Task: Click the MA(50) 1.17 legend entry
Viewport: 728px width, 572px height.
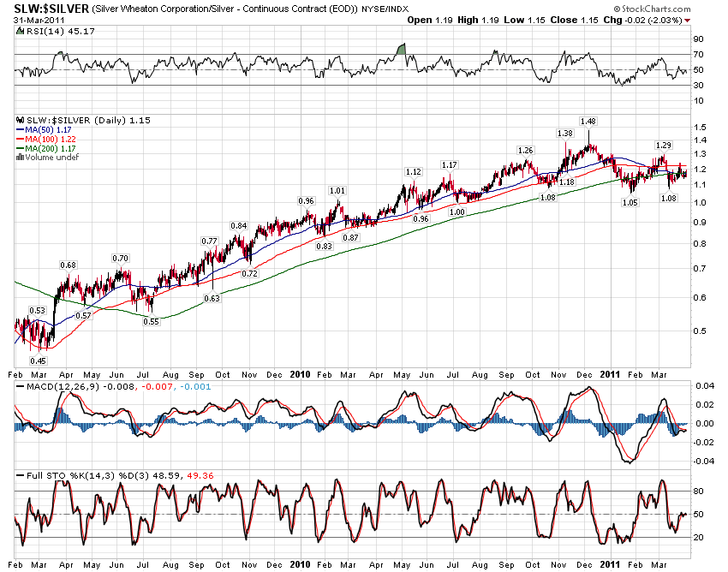Action: (44, 130)
